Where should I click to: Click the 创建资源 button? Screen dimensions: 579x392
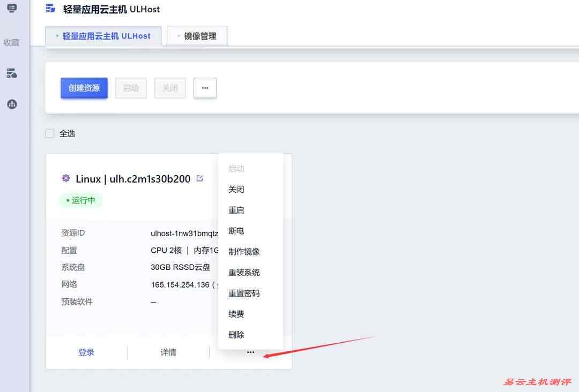click(84, 87)
